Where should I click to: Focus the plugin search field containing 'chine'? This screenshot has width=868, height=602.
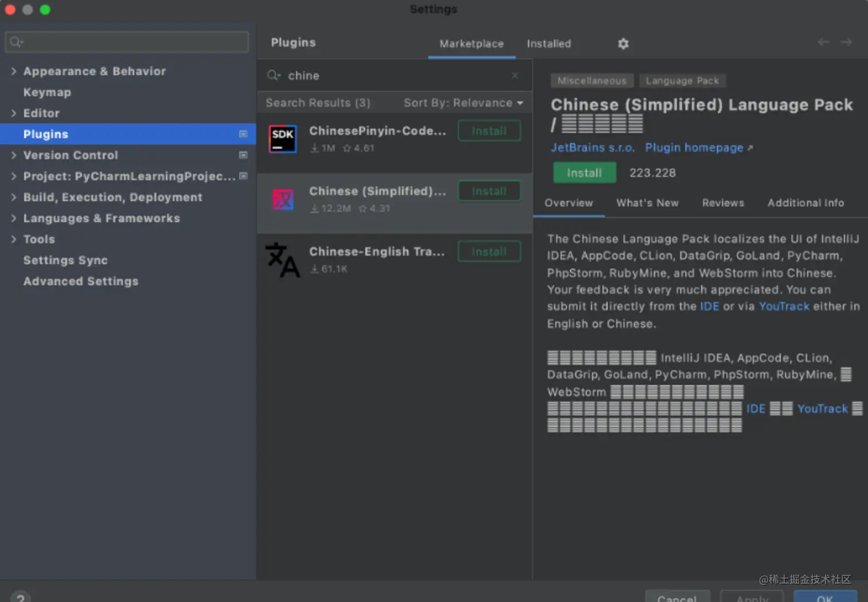393,75
